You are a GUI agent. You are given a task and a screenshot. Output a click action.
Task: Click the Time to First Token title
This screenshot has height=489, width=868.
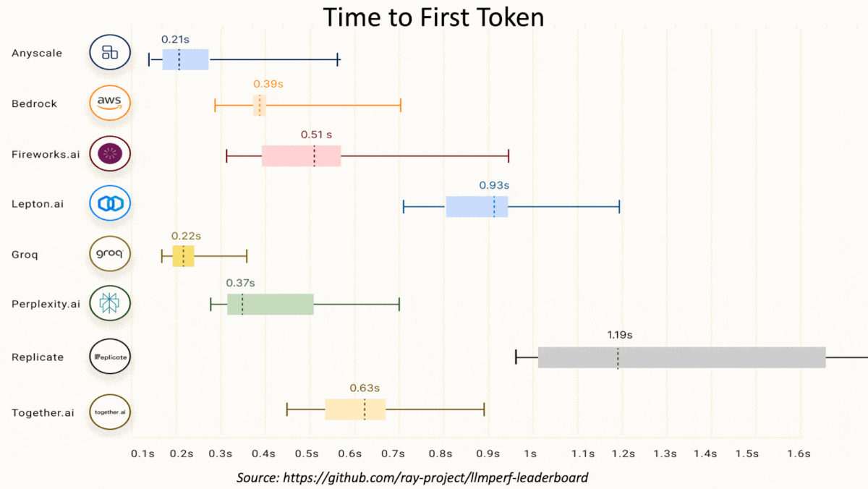pos(433,17)
